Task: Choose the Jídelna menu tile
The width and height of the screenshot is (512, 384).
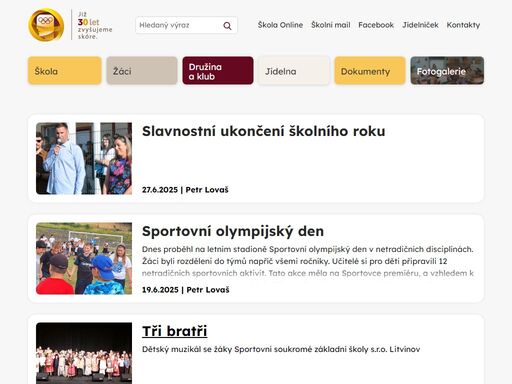Action: tap(294, 71)
